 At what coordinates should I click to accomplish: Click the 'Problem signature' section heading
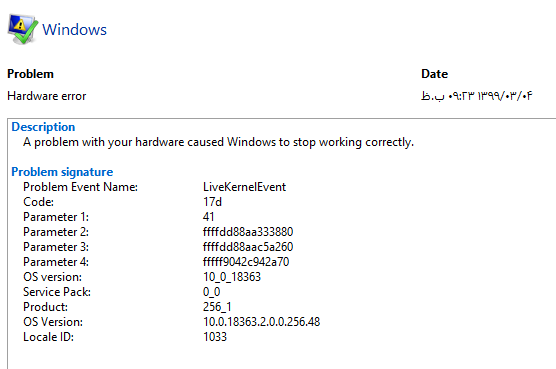tap(62, 172)
